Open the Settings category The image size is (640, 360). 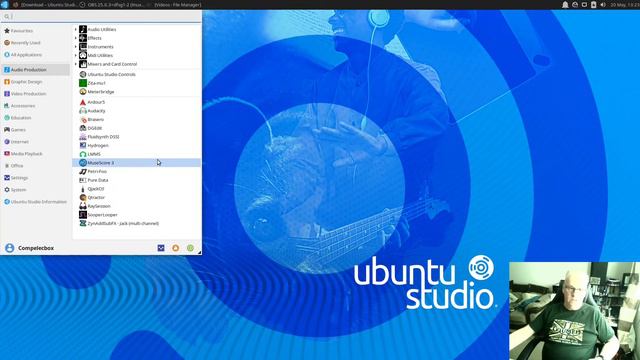(36, 178)
